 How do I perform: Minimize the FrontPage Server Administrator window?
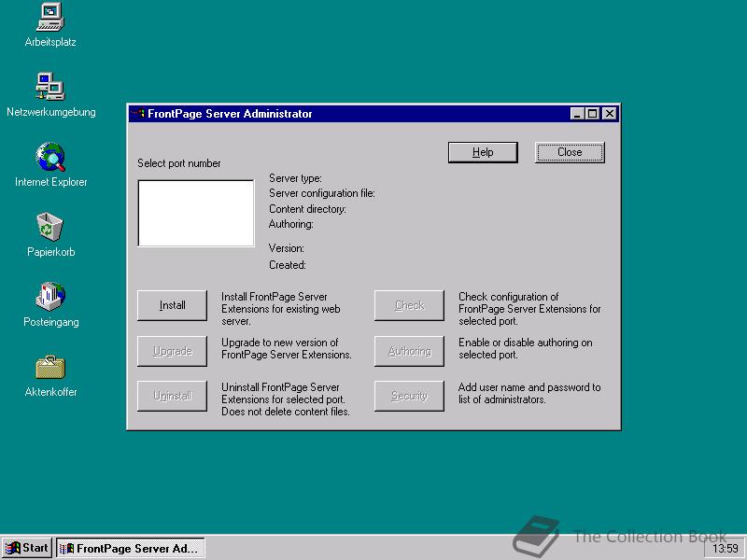[x=577, y=114]
